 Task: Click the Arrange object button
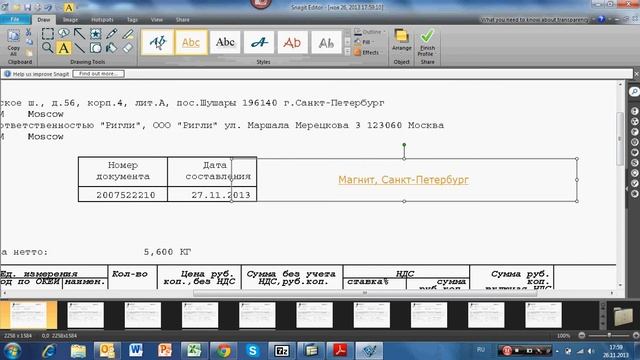[402, 40]
